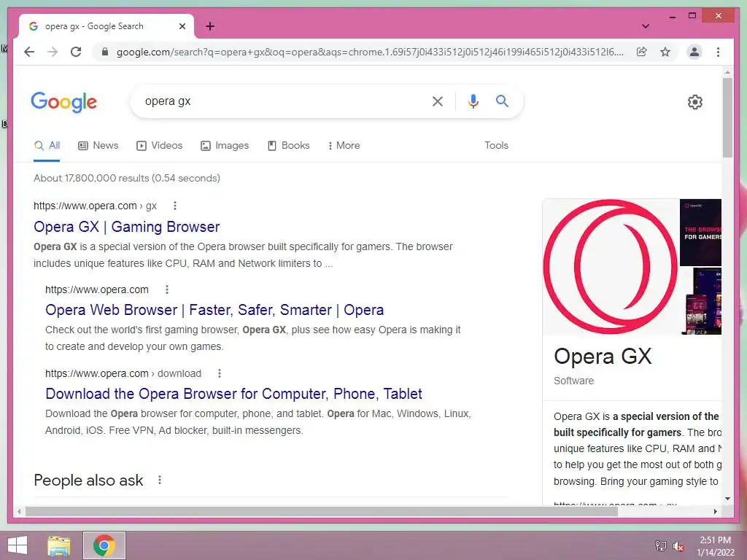Go to Google homepage via logo
Image resolution: width=747 pixels, height=560 pixels.
[64, 102]
